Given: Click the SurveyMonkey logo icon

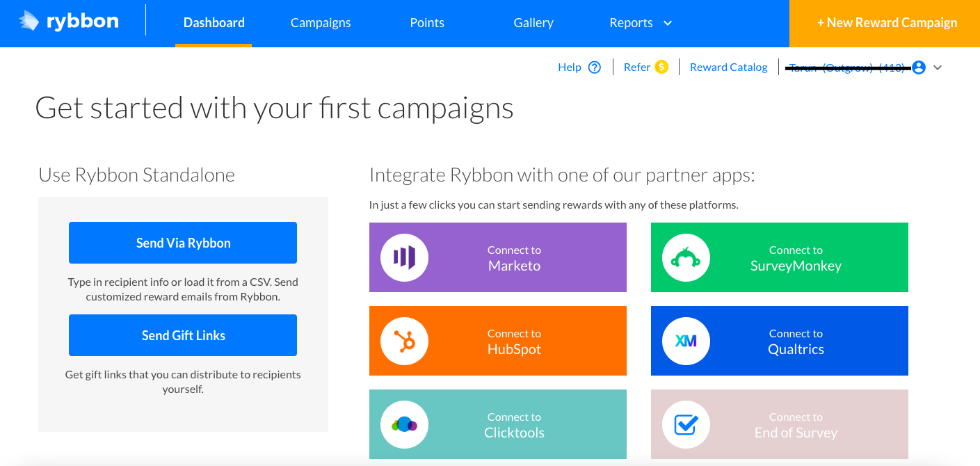Looking at the screenshot, I should (686, 257).
